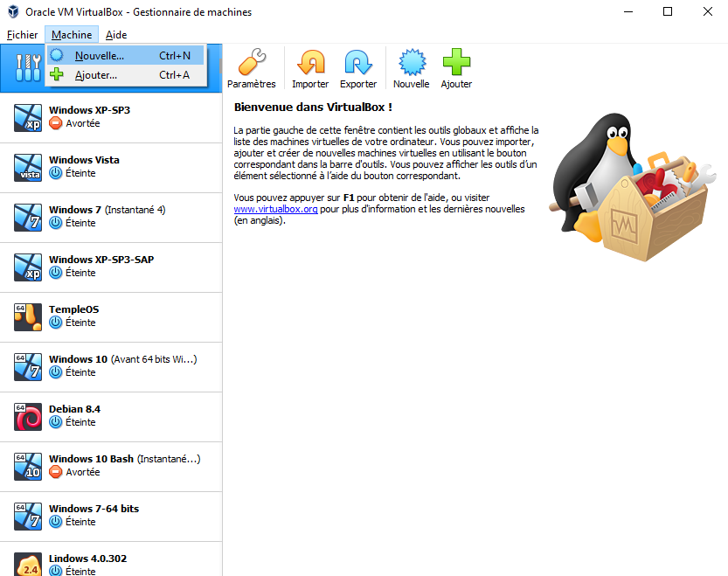Click the green plus Ajouter toolbar icon

pos(456,62)
